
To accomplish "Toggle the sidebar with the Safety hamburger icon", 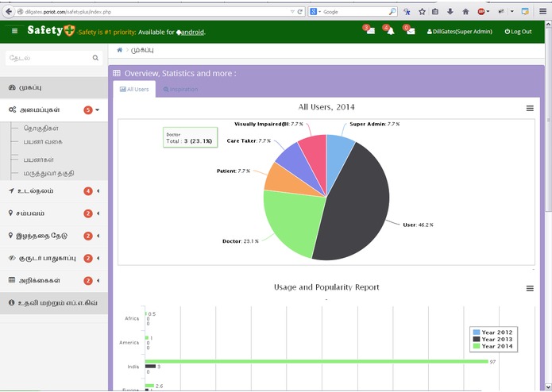I will coord(14,31).
